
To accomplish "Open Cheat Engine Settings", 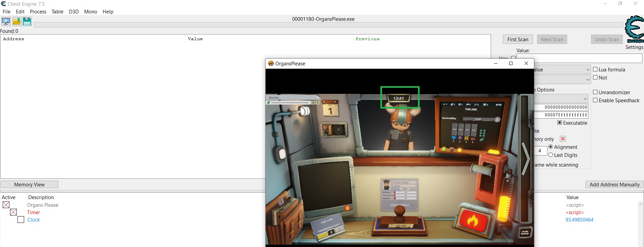I will click(634, 47).
